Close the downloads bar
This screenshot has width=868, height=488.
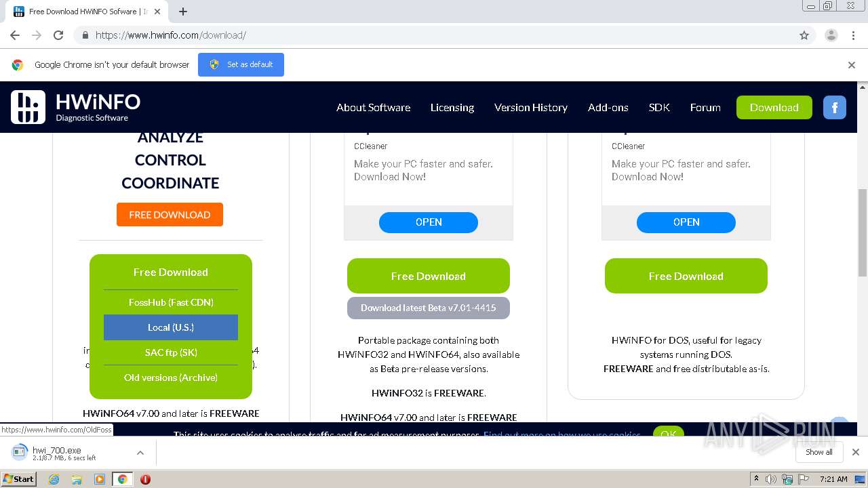[856, 452]
